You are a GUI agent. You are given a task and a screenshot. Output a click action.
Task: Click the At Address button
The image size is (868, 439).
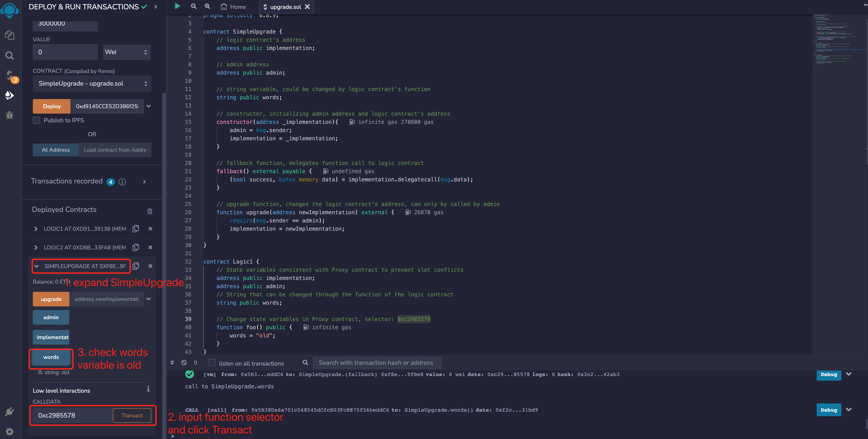point(56,150)
